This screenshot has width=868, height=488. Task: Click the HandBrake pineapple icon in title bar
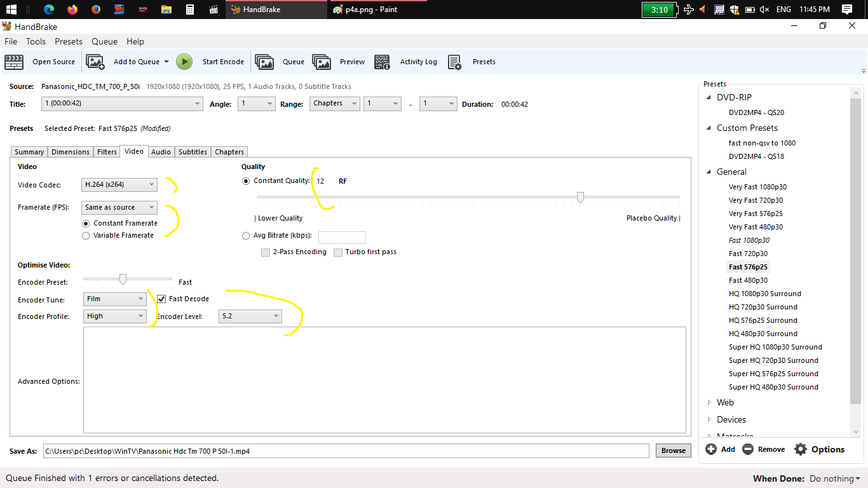[x=6, y=27]
